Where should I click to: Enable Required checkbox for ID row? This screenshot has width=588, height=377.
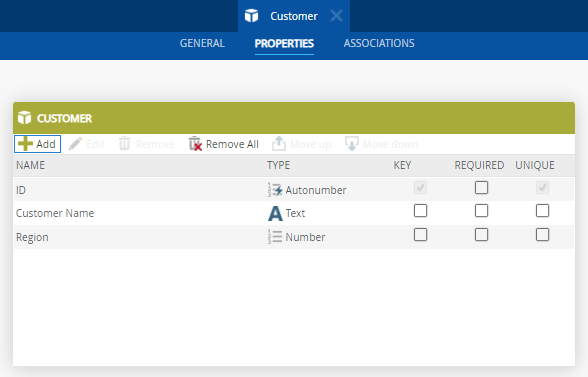pyautogui.click(x=481, y=188)
